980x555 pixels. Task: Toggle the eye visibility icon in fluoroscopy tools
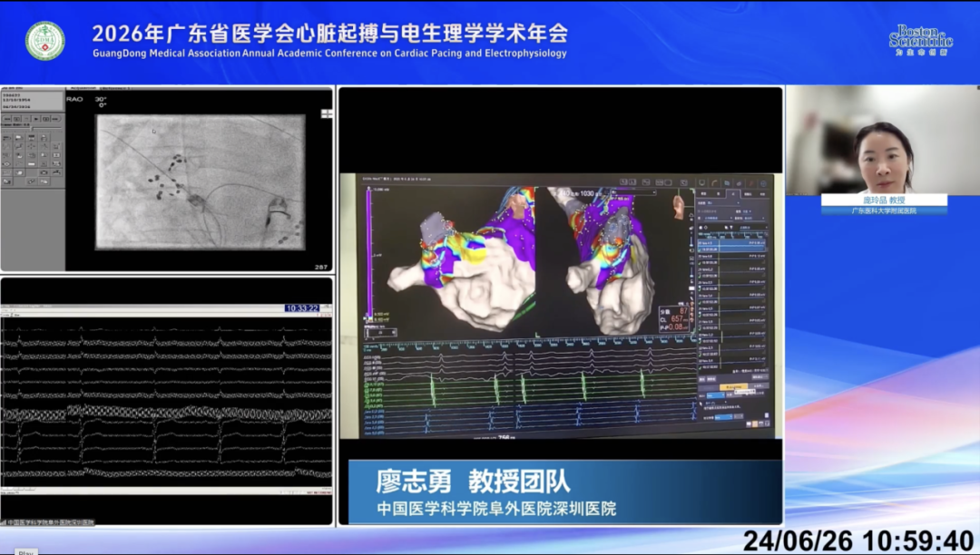pos(7,164)
